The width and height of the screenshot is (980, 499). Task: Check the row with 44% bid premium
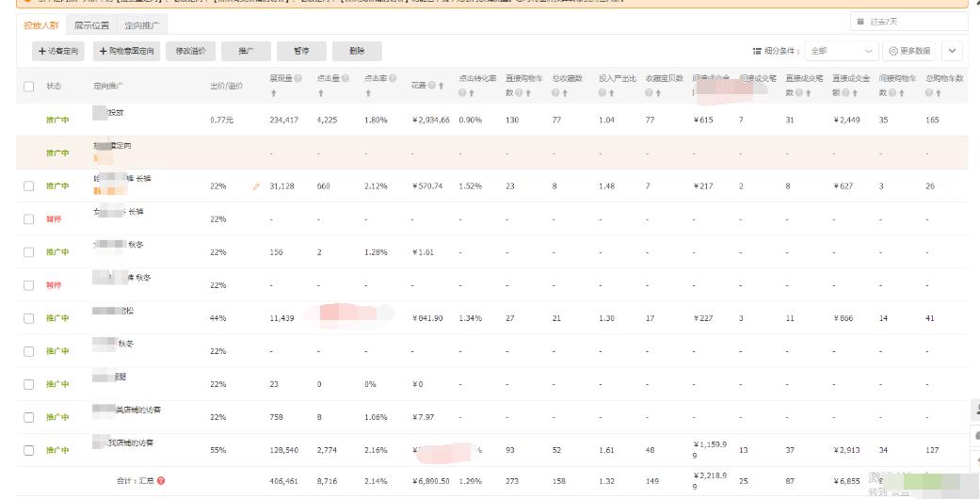coord(28,318)
